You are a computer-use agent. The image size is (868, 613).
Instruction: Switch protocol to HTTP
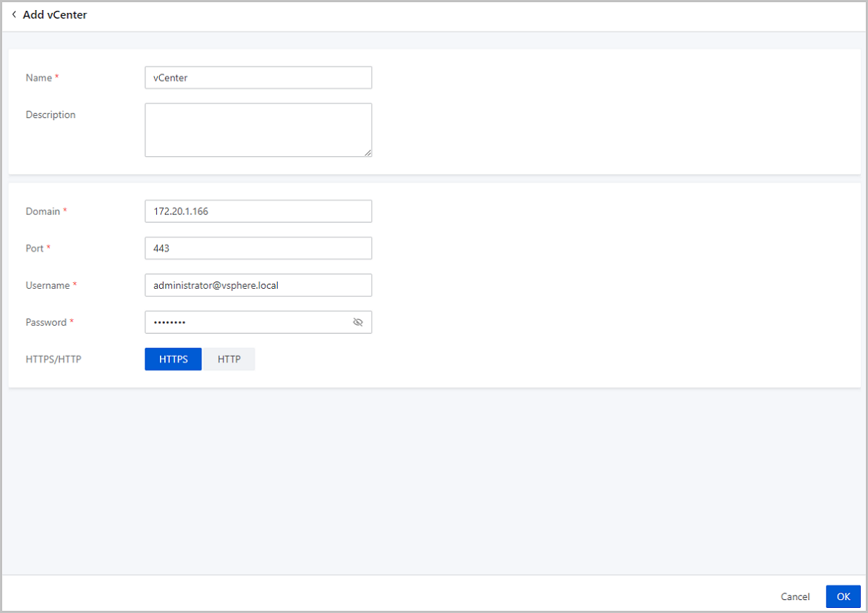229,360
